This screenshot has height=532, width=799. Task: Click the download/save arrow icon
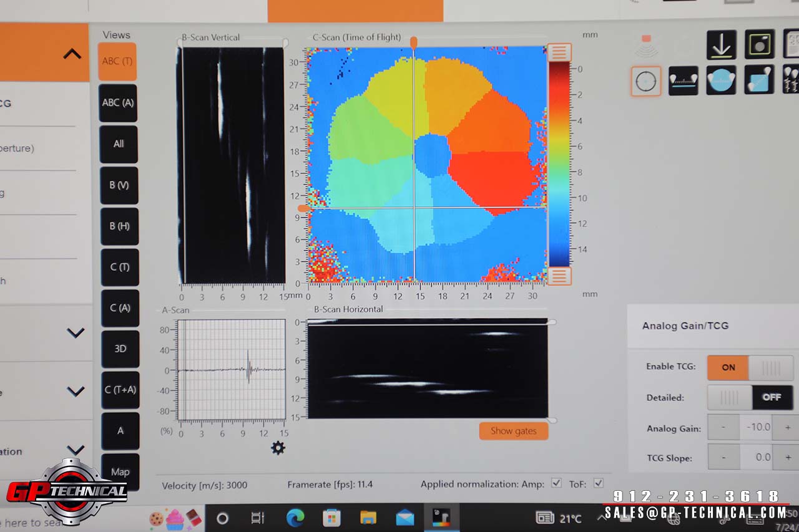[721, 45]
